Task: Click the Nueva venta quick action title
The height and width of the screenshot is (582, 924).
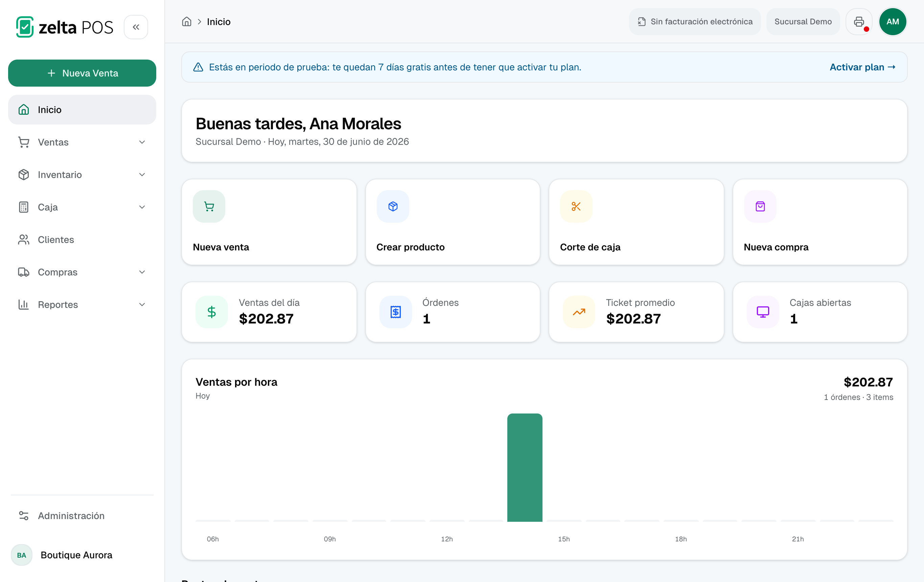Action: click(x=221, y=247)
